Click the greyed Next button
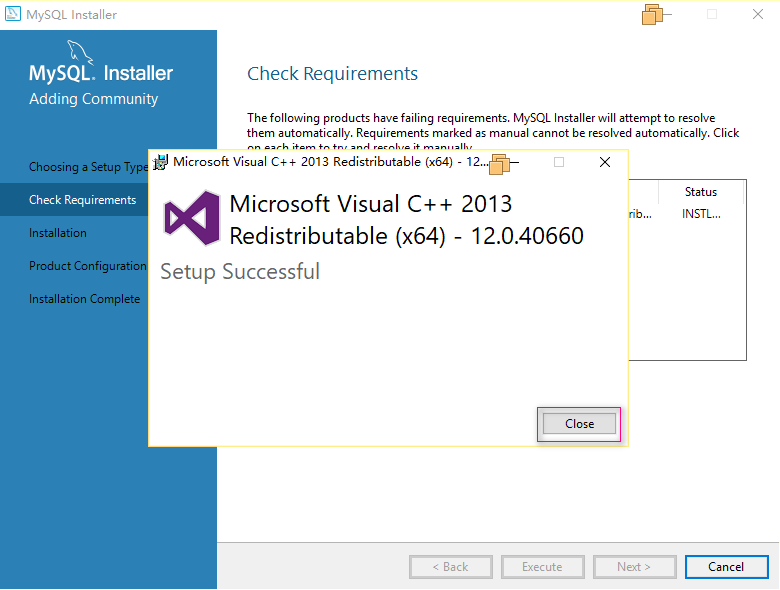The height and width of the screenshot is (590, 780). point(634,567)
